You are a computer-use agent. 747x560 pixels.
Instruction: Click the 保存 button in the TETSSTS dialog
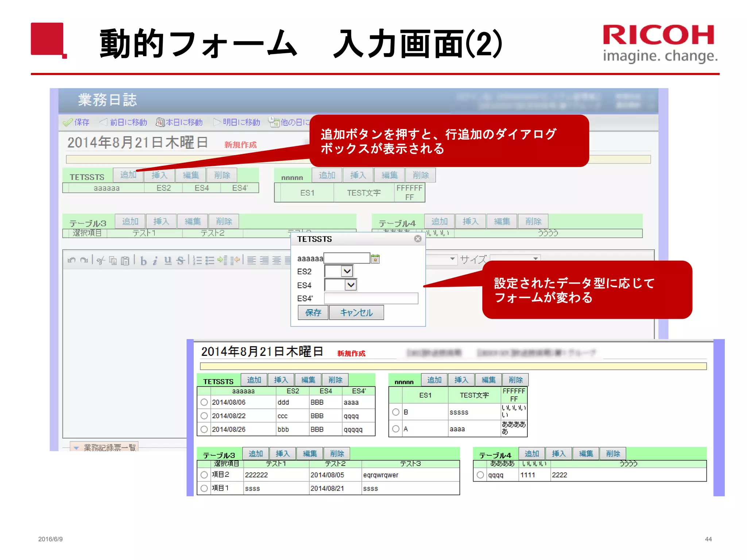tap(313, 312)
